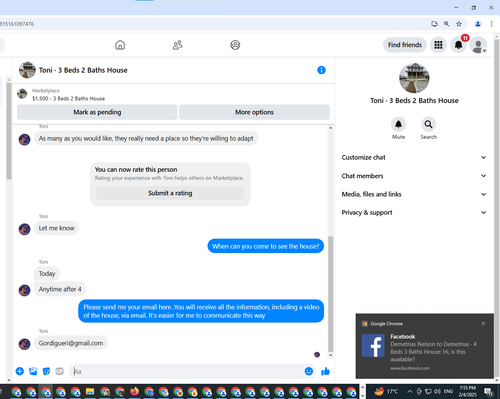Click the house avatar in chat header
The width and height of the screenshot is (500, 399).
(27, 70)
